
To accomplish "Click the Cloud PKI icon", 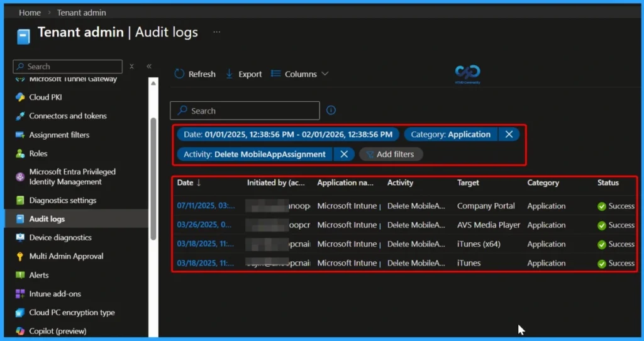I will tap(19, 98).
